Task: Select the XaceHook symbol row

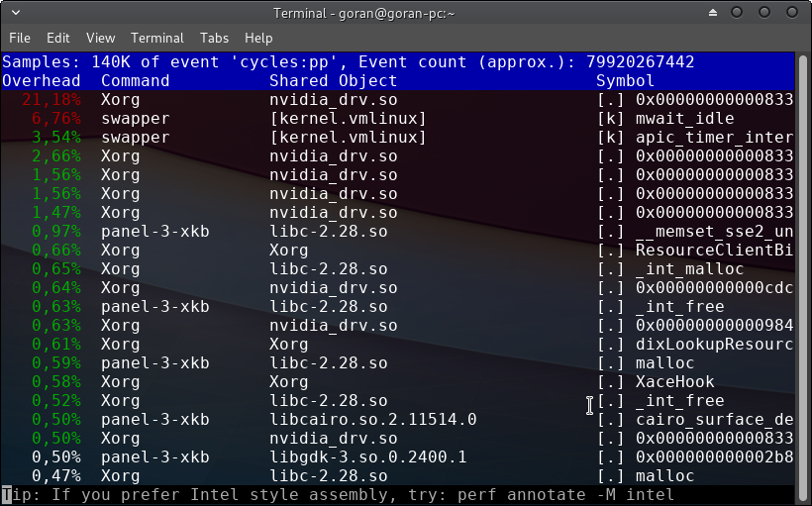Action: (674, 382)
